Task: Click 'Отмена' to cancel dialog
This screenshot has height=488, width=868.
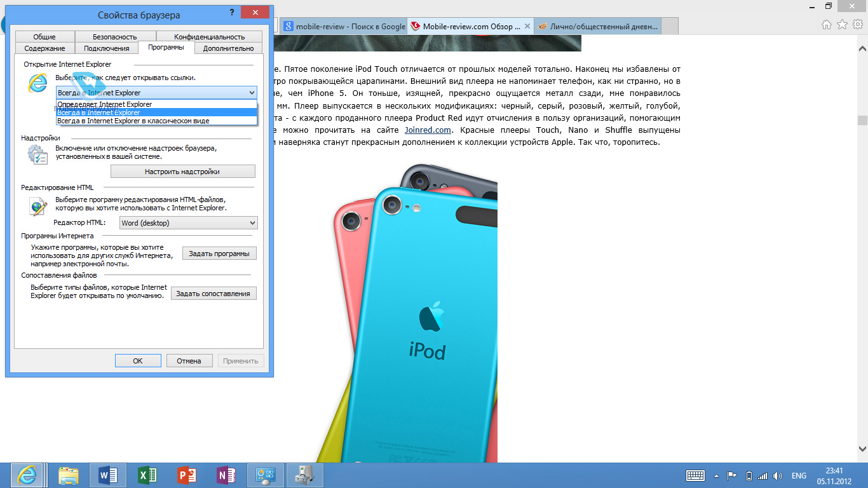Action: pos(189,361)
